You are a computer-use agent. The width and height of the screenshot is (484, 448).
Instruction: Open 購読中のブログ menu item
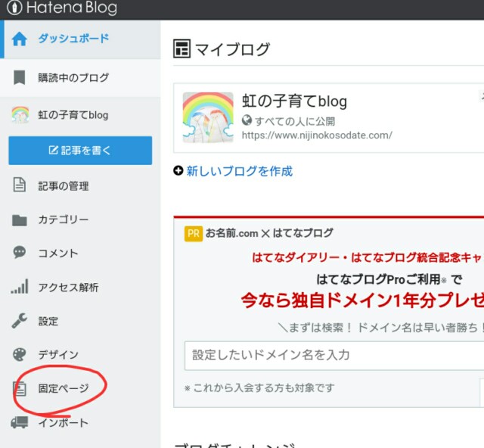73,77
